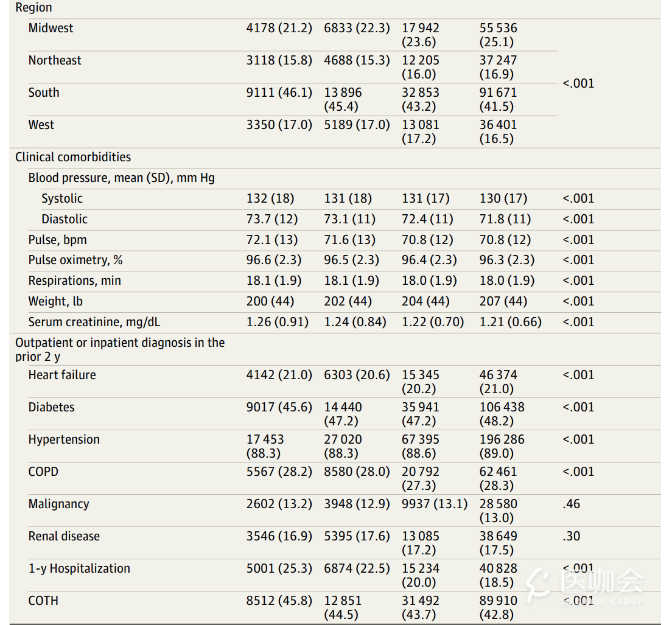This screenshot has width=672, height=625.
Task: Select the Midwest row label
Action: click(51, 28)
